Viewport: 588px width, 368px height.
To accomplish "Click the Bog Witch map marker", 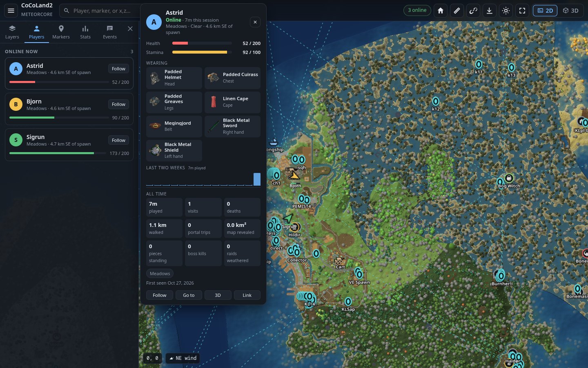I will tap(509, 178).
